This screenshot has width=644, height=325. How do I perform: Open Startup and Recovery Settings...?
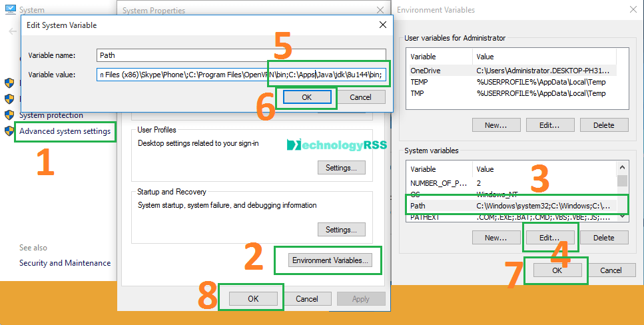click(341, 230)
